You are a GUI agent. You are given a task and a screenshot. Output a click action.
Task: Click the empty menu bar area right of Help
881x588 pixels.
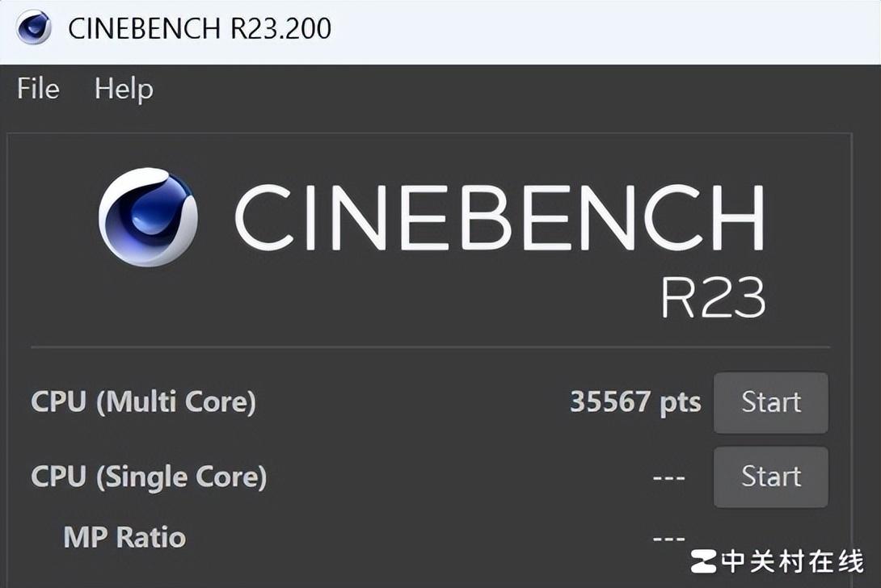[501, 88]
